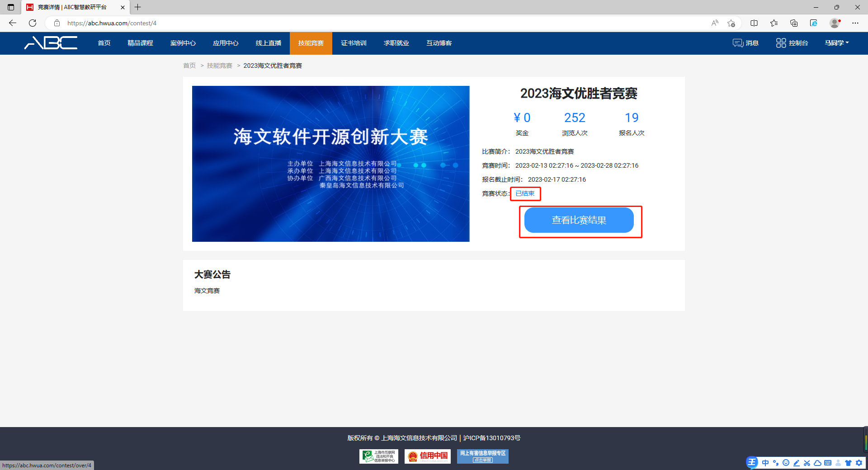868x470 pixels.
Task: Open the split screen icon in toolbar
Action: click(x=754, y=23)
